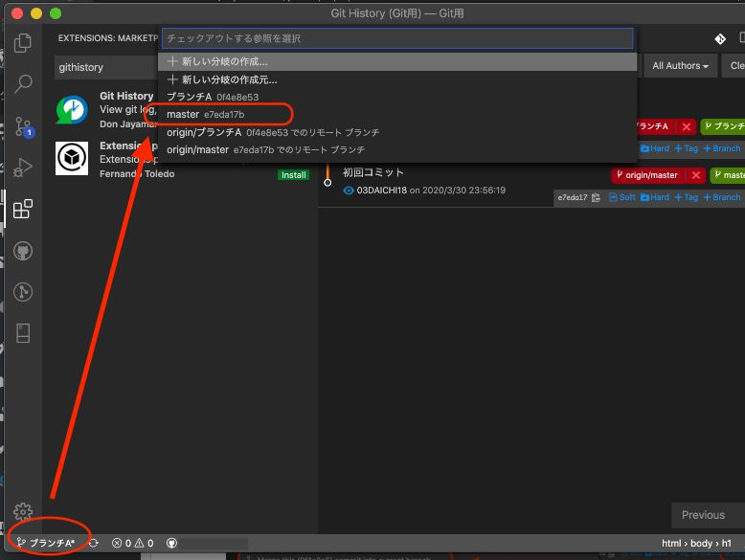
Task: Click the Extension Pack icon by Fernando Toledo
Action: point(72,158)
